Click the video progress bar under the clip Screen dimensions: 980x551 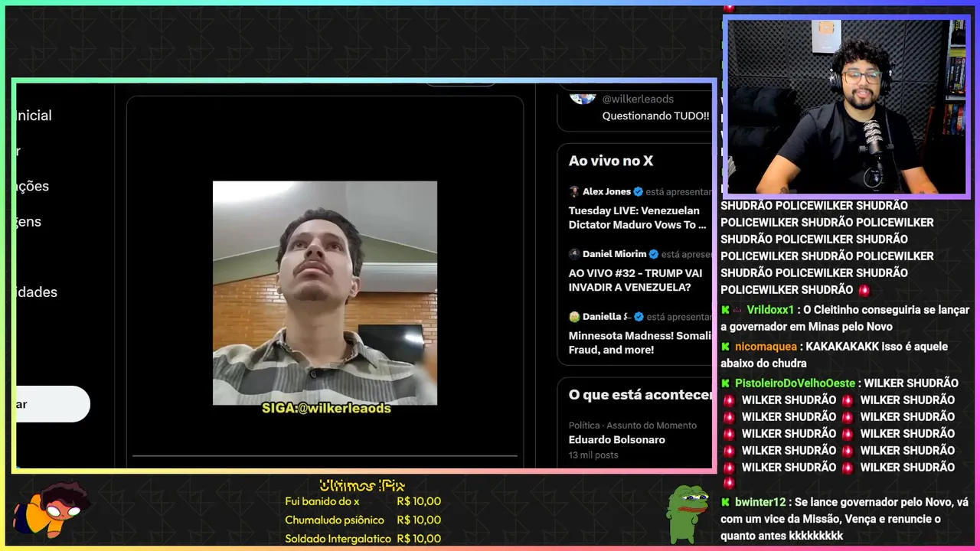(325, 456)
